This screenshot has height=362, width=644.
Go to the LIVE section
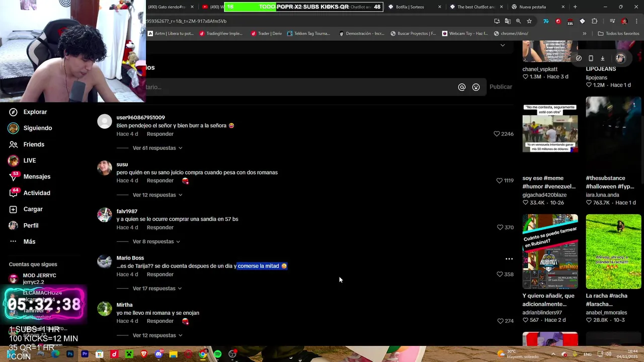coord(23,160)
